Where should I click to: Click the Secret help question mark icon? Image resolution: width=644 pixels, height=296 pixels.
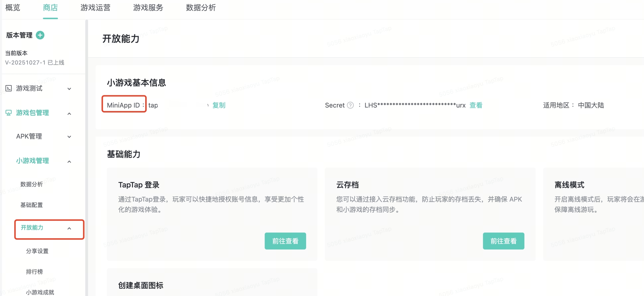pos(351,105)
